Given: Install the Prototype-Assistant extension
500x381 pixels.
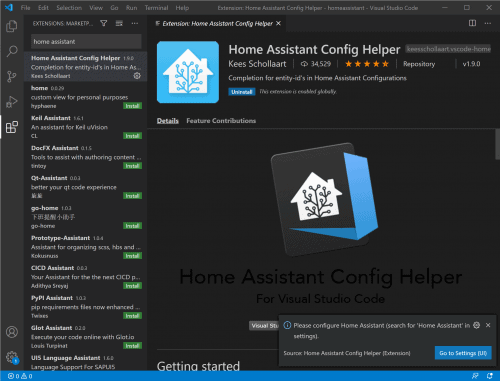Looking at the screenshot, I should click(x=133, y=256).
